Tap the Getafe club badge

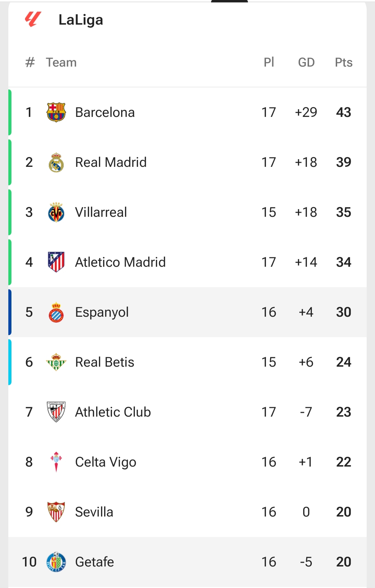pos(56,562)
